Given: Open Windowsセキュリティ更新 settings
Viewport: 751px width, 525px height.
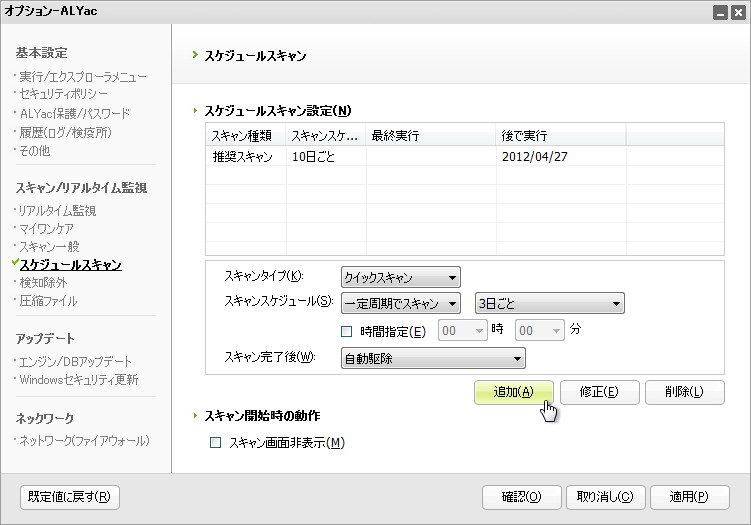Looking at the screenshot, I should (79, 380).
